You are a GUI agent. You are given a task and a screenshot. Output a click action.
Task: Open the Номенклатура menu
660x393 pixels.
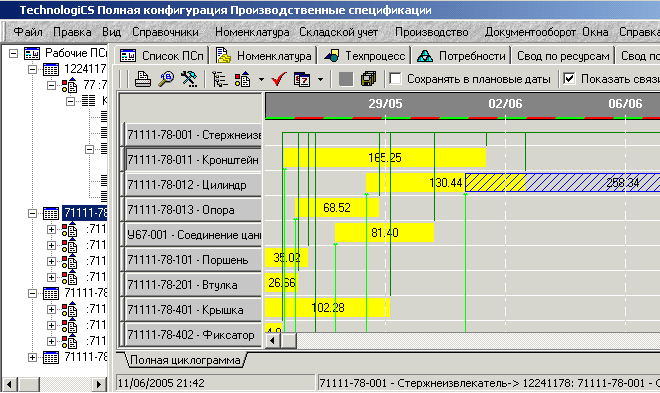pyautogui.click(x=252, y=32)
